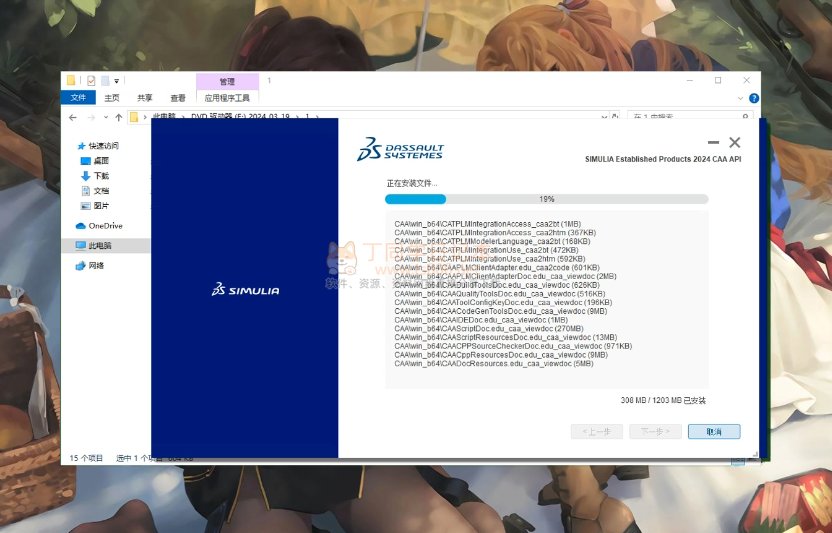
Task: Click the folder icon in Explorer's title bar
Action: point(71,80)
